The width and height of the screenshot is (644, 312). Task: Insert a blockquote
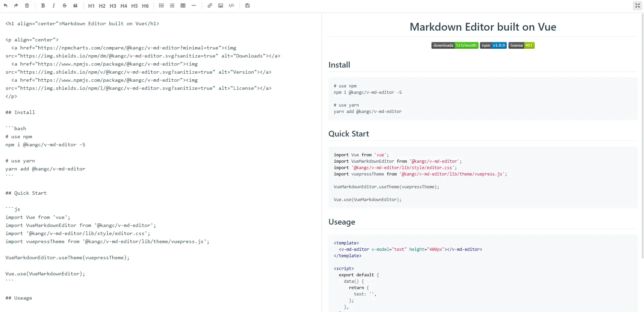pos(75,6)
